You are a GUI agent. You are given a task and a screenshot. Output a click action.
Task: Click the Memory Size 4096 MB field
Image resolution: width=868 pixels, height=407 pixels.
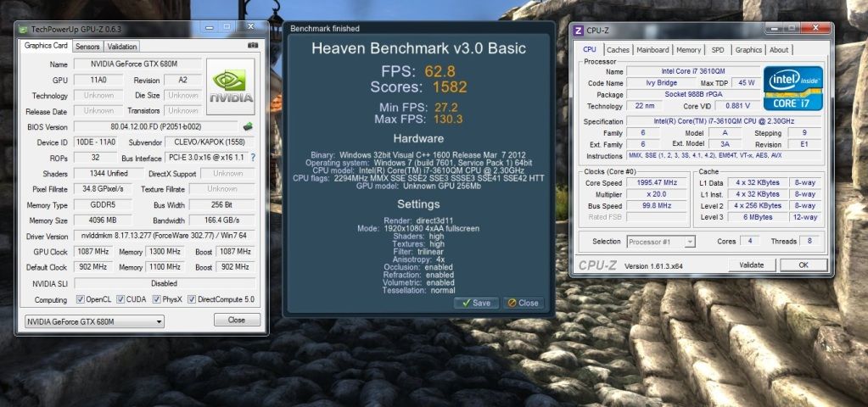pos(103,220)
